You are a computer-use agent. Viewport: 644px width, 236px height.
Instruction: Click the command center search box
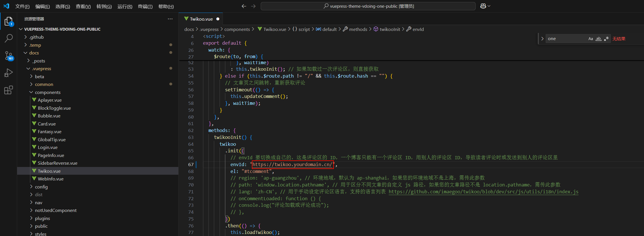(x=368, y=6)
